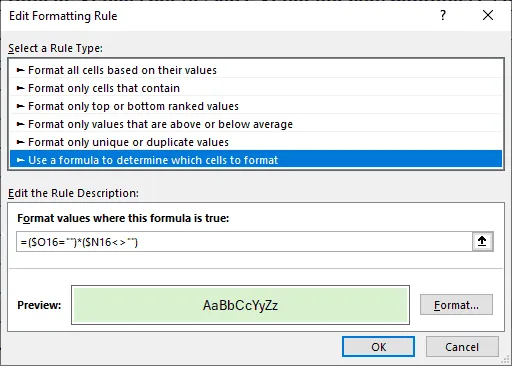Screen dimensions: 512x366
Task: Pick 'Format only values that are above or below average'
Action: [256, 124]
